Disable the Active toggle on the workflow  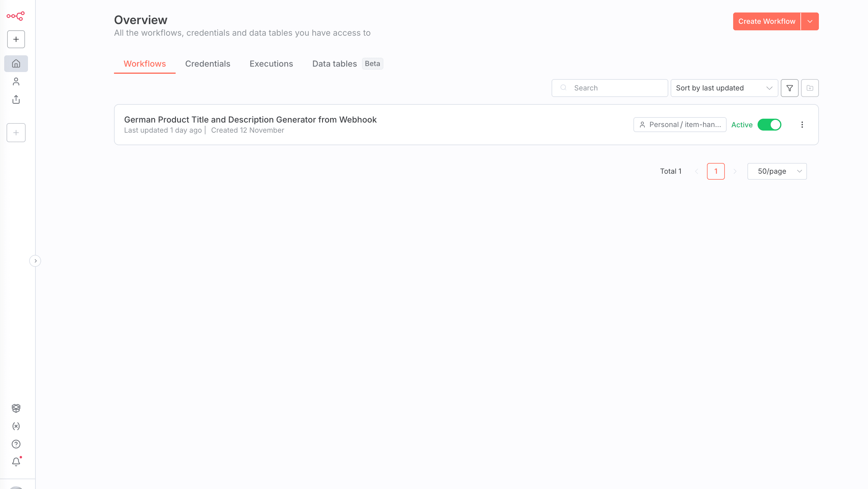(x=769, y=125)
